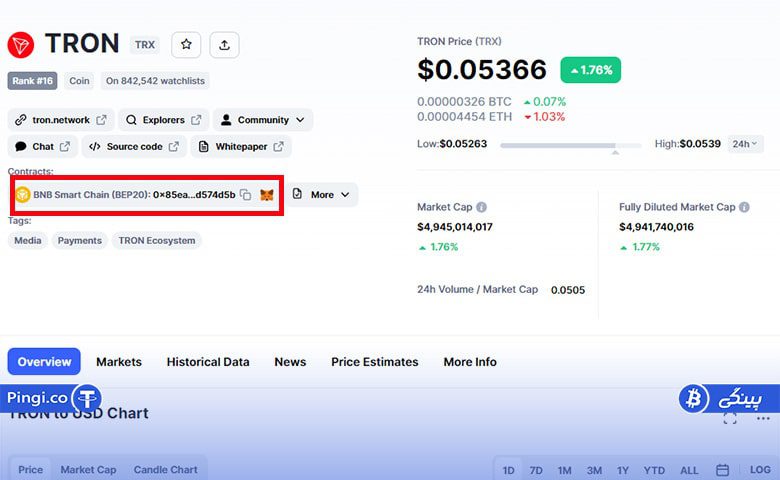Go to the News tab
The image size is (780, 480).
(x=290, y=362)
